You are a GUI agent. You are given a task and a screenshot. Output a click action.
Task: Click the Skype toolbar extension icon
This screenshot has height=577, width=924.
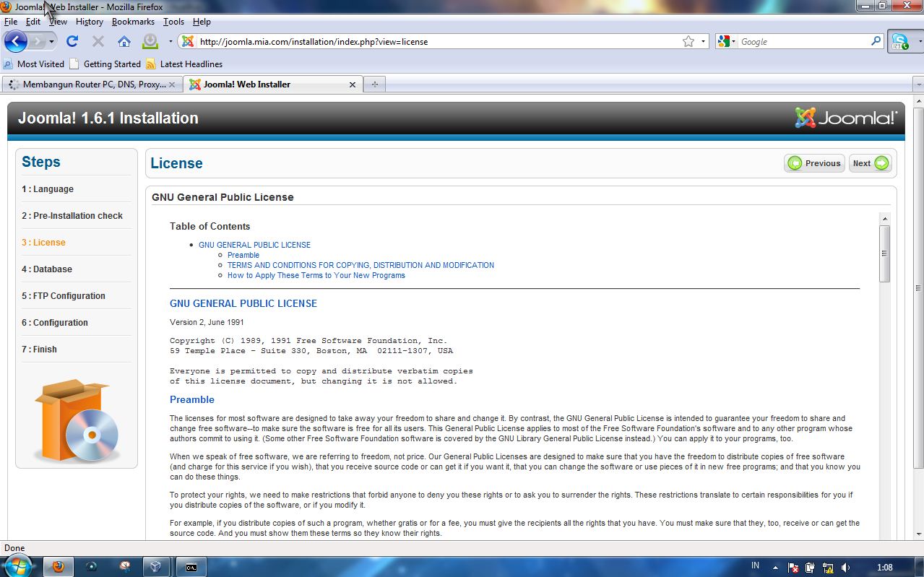coord(899,41)
